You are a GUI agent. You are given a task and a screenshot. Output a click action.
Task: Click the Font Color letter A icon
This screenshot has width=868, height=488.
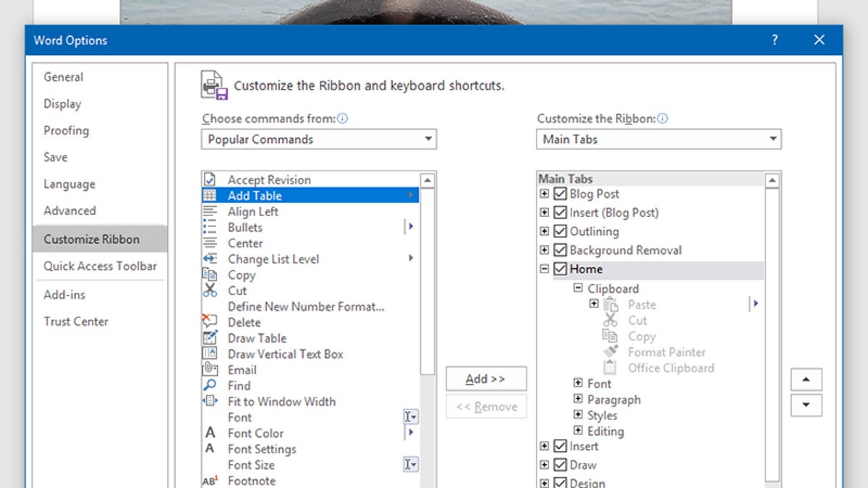210,433
